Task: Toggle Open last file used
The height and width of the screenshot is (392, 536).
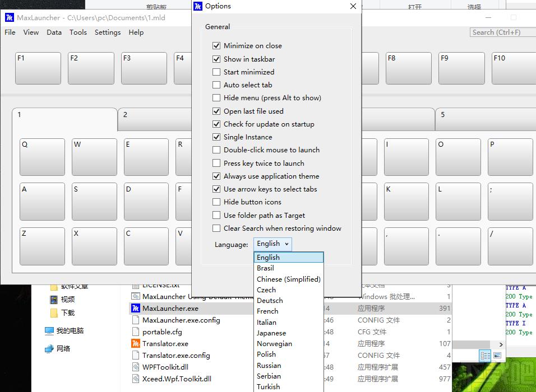Action: point(216,111)
